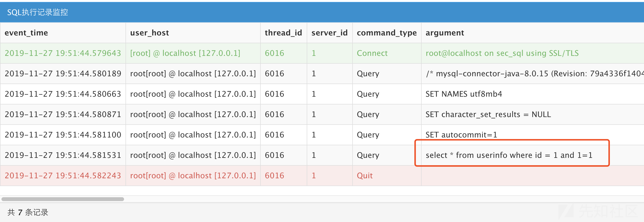Viewport: 644px width, 222px height.
Task: Click the argument column header
Action: 445,33
